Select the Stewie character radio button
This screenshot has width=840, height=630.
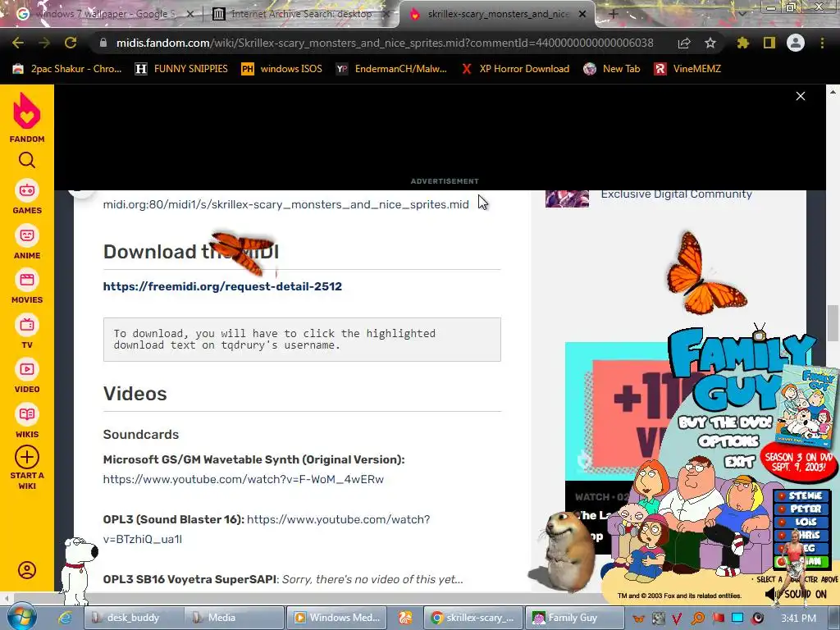pyautogui.click(x=782, y=496)
